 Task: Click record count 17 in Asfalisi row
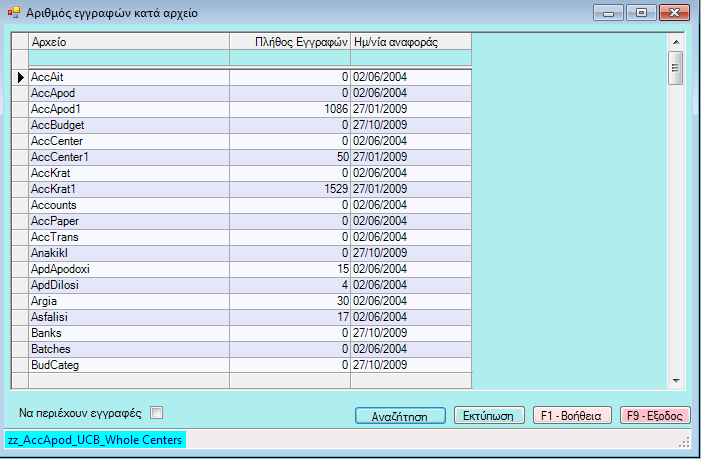290,317
